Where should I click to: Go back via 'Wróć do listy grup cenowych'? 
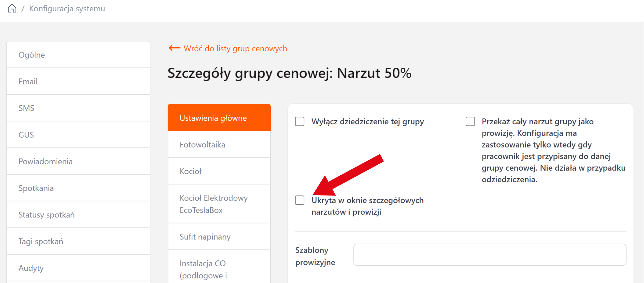(x=235, y=48)
